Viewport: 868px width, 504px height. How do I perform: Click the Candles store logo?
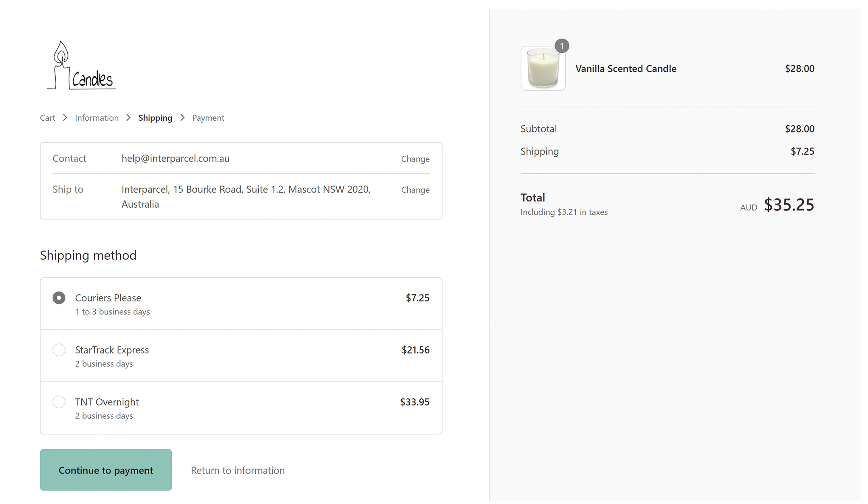tap(81, 66)
